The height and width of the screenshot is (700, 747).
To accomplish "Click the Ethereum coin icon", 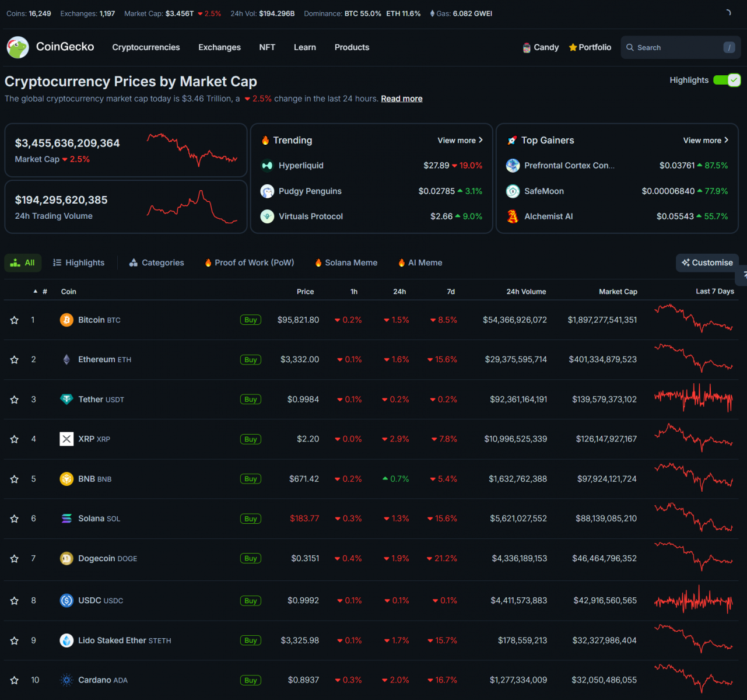I will click(66, 360).
